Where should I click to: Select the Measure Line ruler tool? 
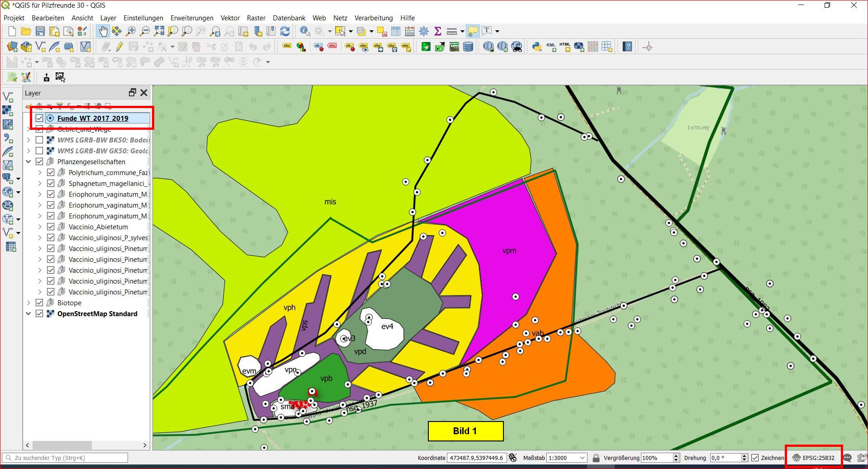[451, 31]
